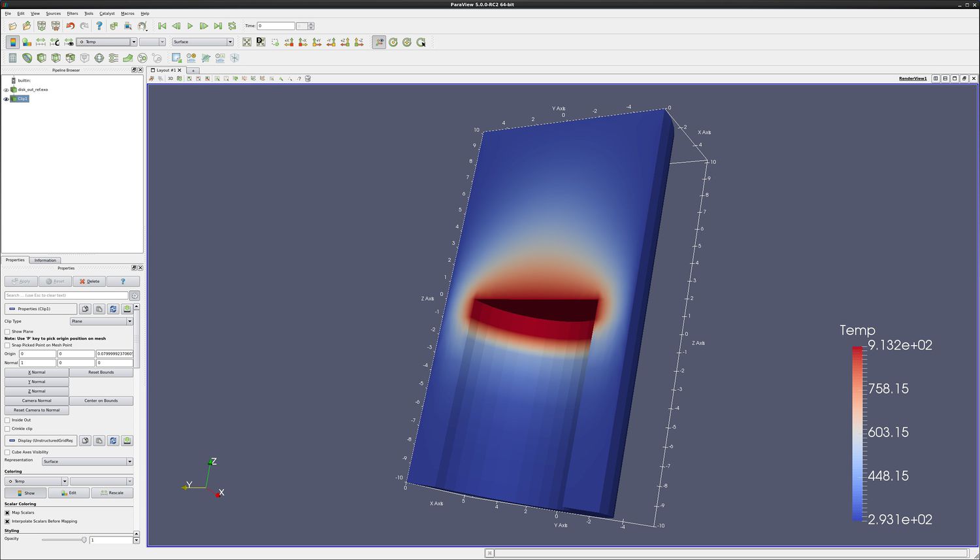980x560 pixels.
Task: Enable Snap Picked Point on Mesh Point
Action: tap(7, 345)
